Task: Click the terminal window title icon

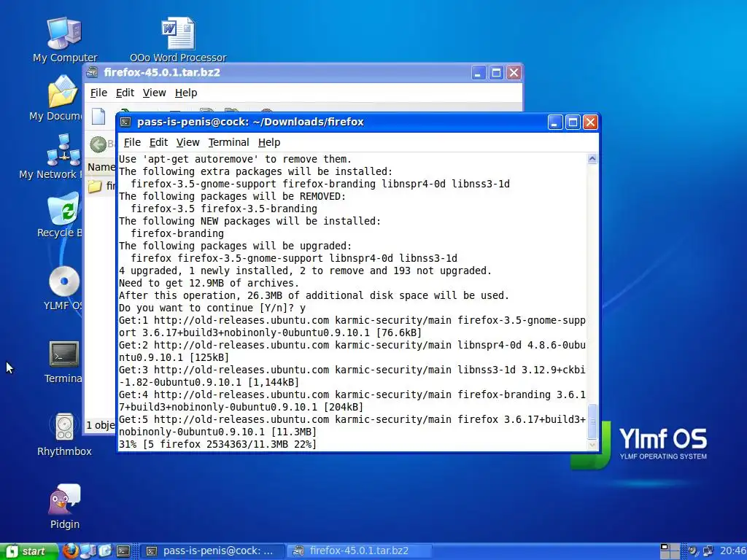Action: coord(125,122)
